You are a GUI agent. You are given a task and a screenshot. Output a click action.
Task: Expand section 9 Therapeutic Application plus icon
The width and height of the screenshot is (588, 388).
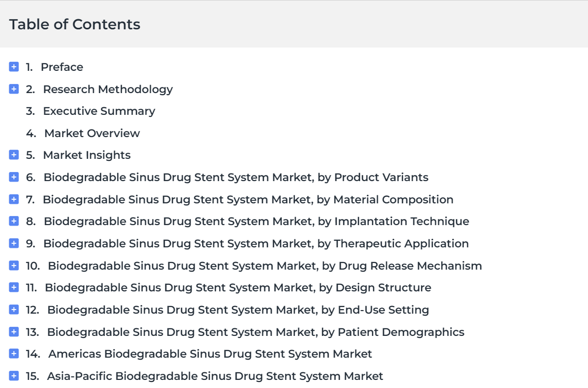[14, 243]
